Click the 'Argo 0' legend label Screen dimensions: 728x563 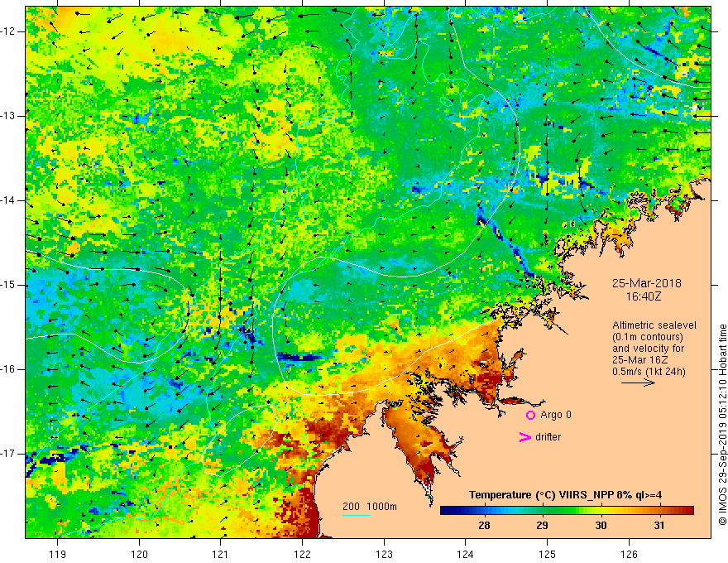[556, 414]
